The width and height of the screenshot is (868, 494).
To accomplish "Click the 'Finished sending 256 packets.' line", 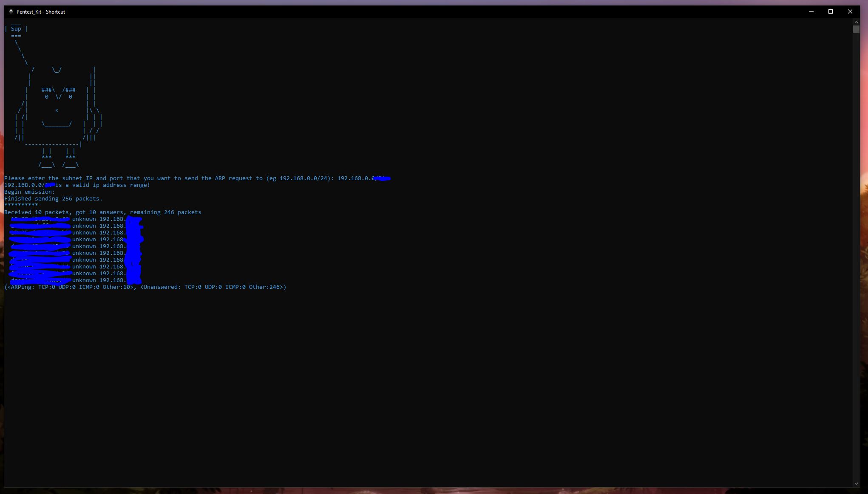I will (x=53, y=199).
